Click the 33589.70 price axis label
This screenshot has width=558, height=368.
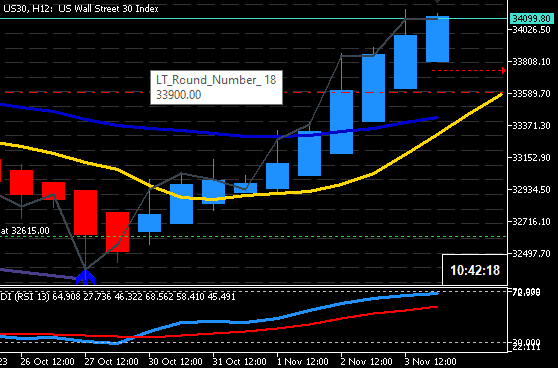531,94
